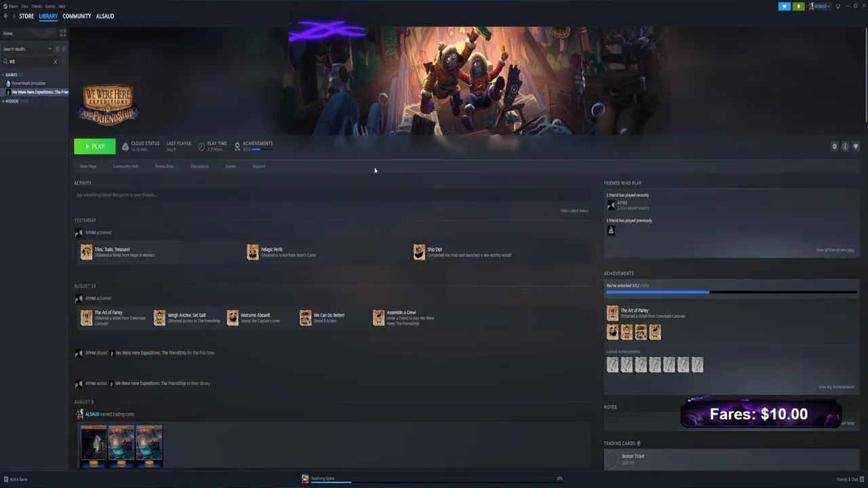Open Ship Dip! achievement icon

point(419,252)
